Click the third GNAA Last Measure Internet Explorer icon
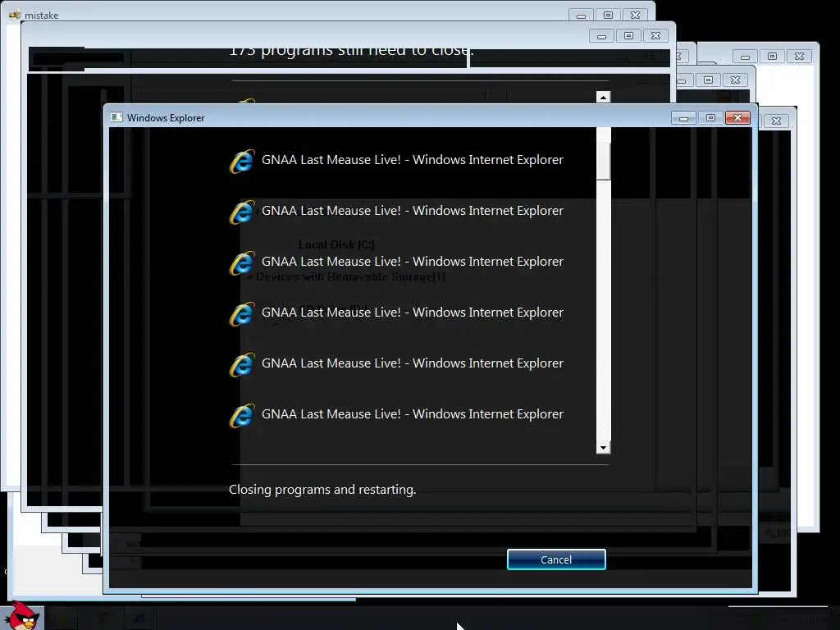Viewport: 840px width, 630px height. (x=242, y=262)
